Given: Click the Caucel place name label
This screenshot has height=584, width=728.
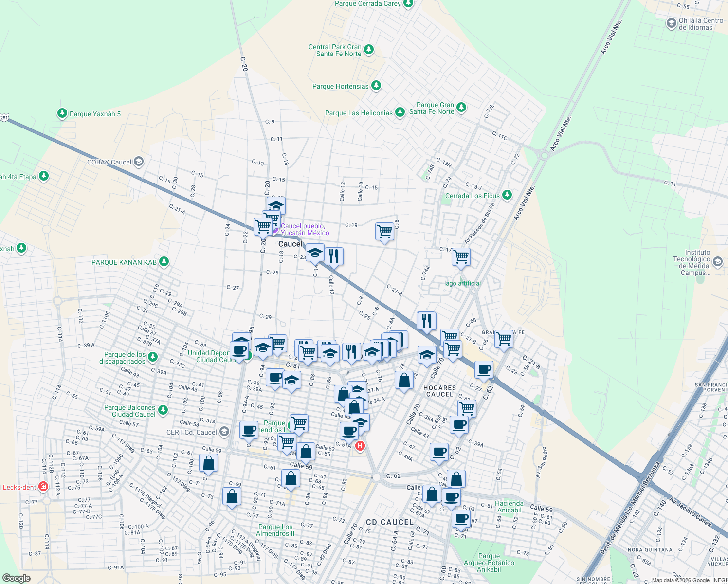Looking at the screenshot, I should 291,243.
